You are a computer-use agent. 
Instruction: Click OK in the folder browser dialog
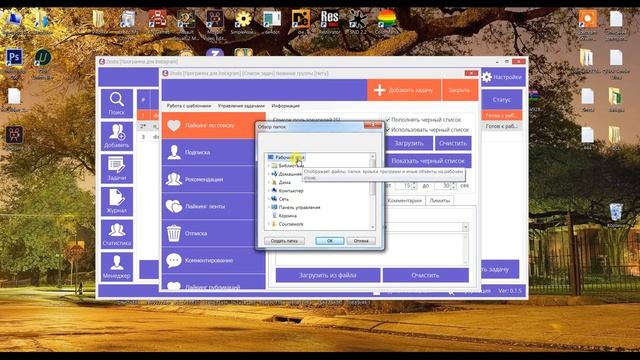tap(330, 241)
